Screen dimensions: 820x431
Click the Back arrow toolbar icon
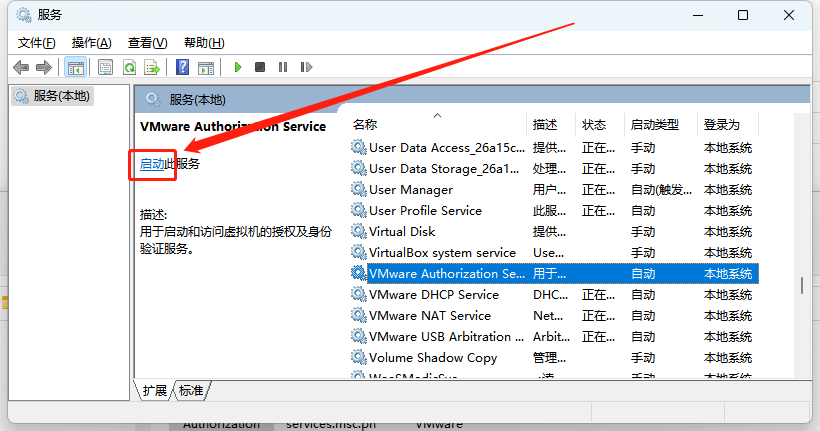coord(21,67)
